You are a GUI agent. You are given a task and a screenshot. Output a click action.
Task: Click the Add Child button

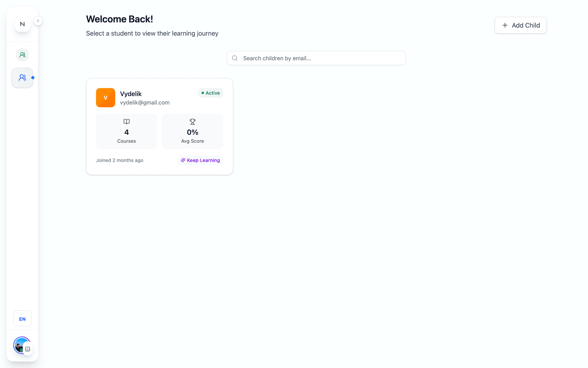[521, 25]
